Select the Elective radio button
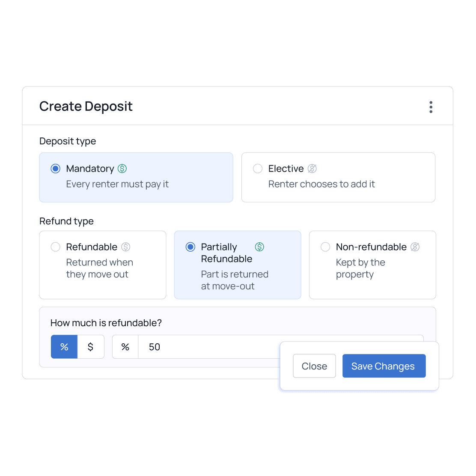 tap(258, 169)
